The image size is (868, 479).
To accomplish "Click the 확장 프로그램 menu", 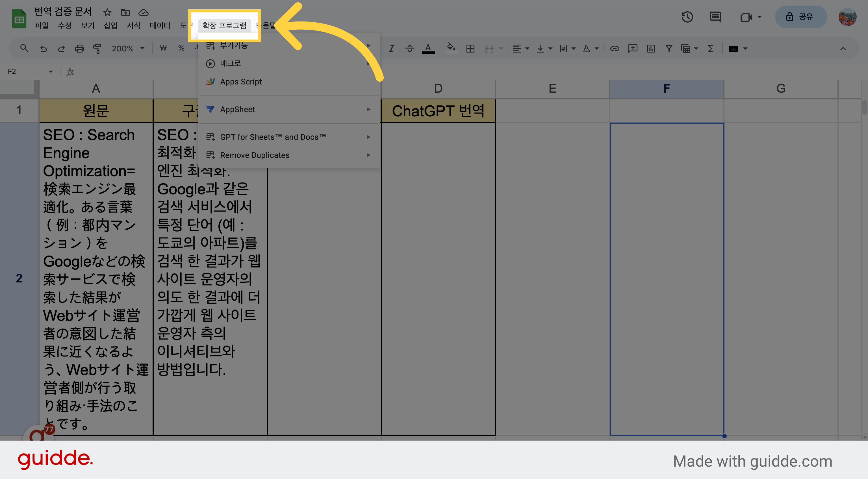I will (x=224, y=26).
